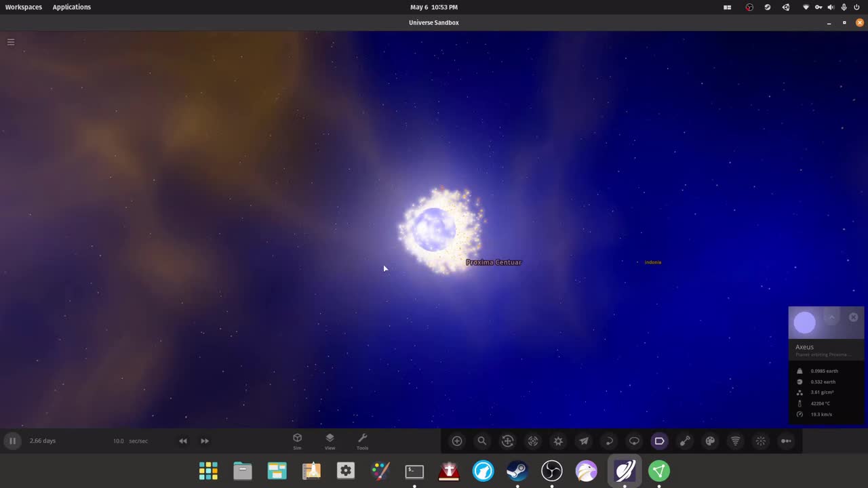Open the Steam tray icon
This screenshot has width=868, height=488.
click(768, 7)
